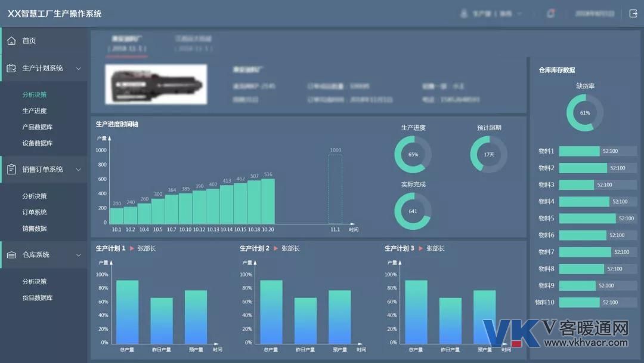Go to 货品数据库 under 仓库系统

[x=38, y=298]
